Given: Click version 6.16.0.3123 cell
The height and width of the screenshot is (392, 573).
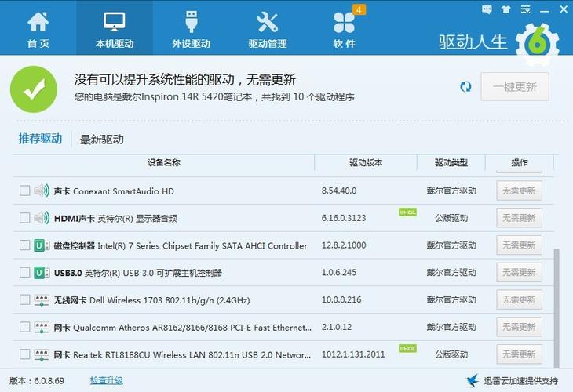Looking at the screenshot, I should click(344, 218).
